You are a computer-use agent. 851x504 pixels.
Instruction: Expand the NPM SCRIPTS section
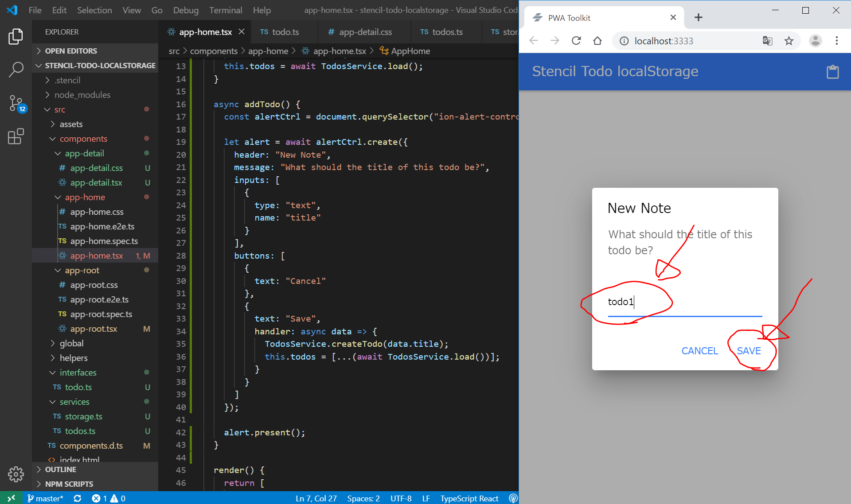95,484
